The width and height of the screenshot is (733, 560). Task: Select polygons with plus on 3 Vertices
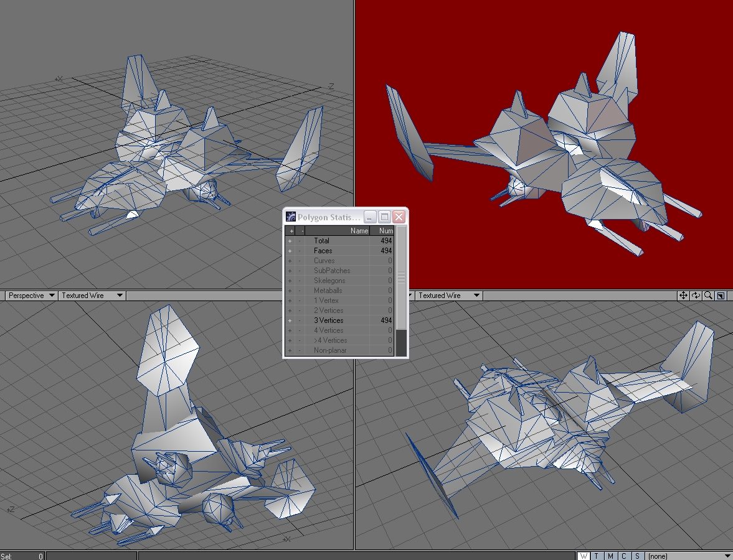click(x=290, y=320)
